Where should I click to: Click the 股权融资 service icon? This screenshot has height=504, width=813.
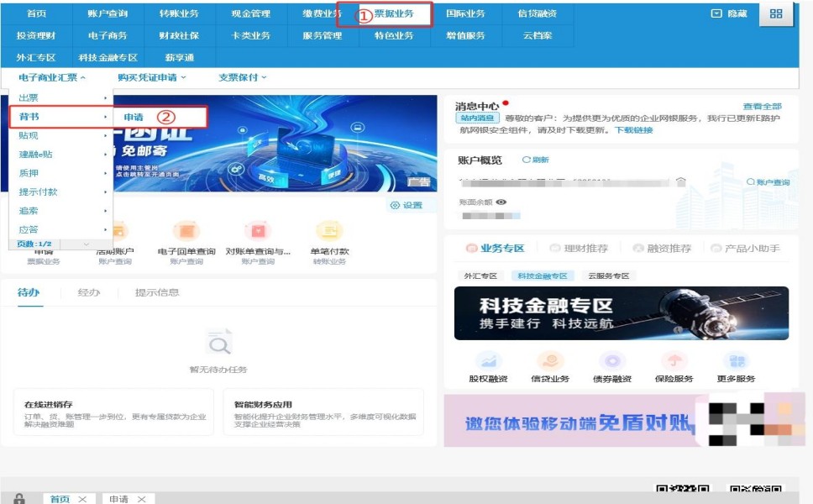point(487,361)
